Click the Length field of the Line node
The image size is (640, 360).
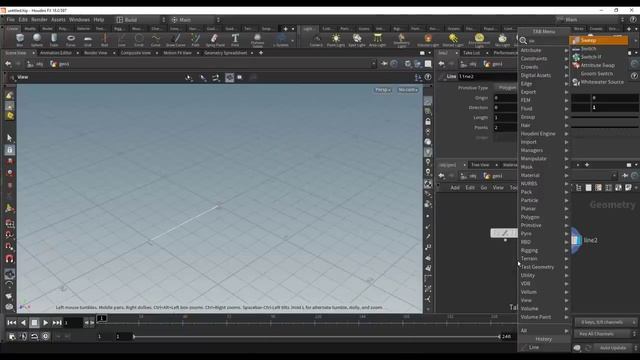pyautogui.click(x=505, y=118)
